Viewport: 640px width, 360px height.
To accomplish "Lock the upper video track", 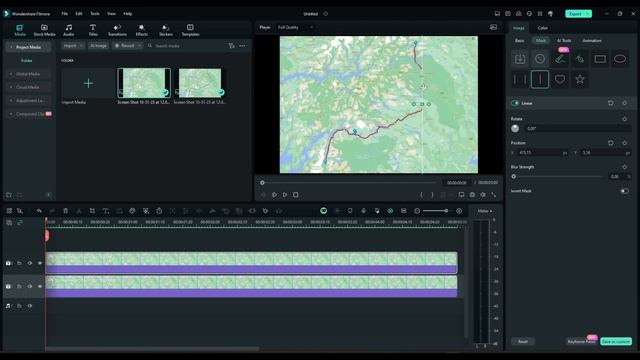I will click(19, 263).
